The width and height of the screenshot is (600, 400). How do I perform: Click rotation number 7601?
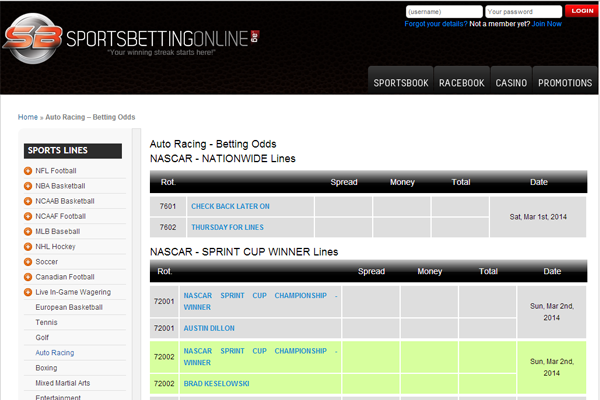coord(168,206)
